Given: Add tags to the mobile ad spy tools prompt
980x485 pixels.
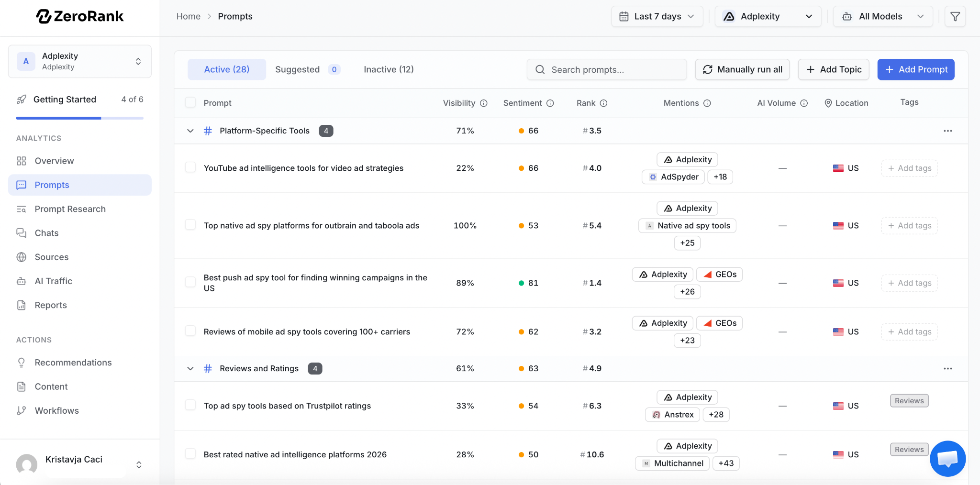Looking at the screenshot, I should point(909,332).
